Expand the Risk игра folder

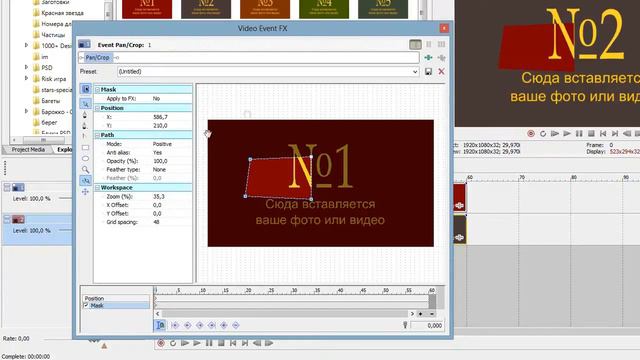point(27,78)
